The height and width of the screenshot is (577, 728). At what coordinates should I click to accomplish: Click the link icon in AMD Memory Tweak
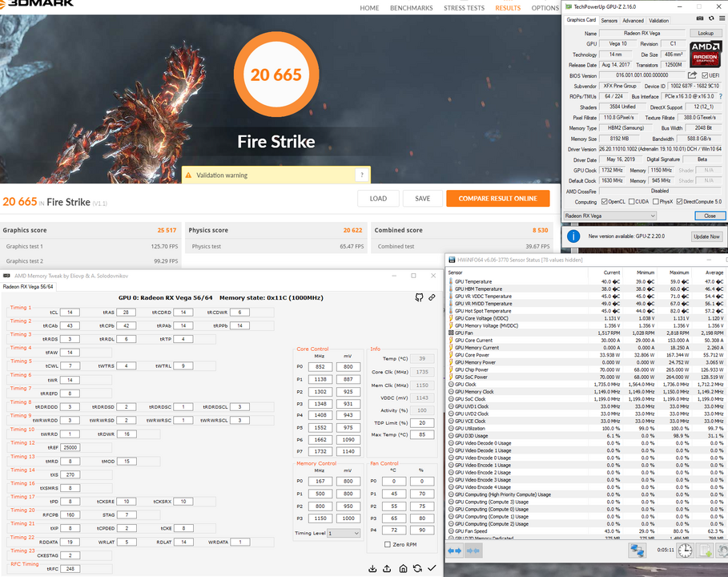[432, 297]
